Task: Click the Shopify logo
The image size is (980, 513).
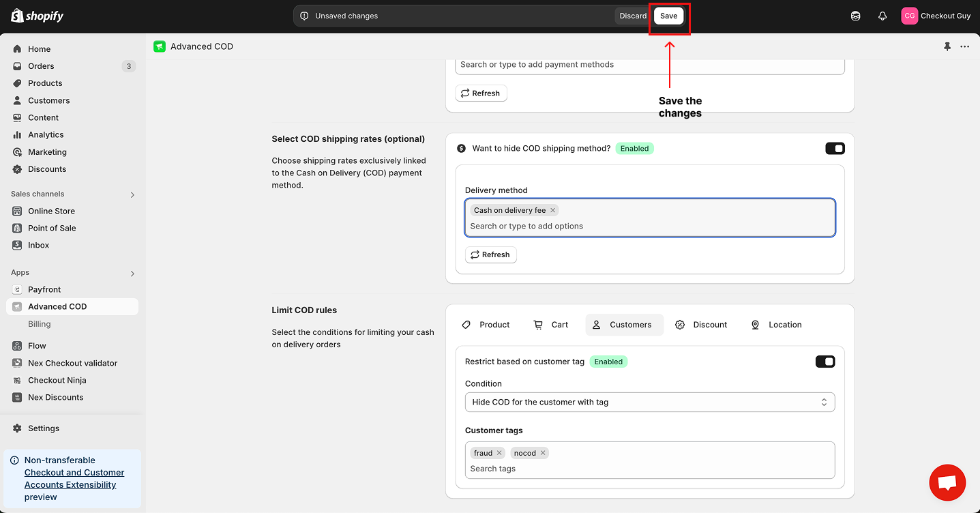Action: tap(38, 16)
